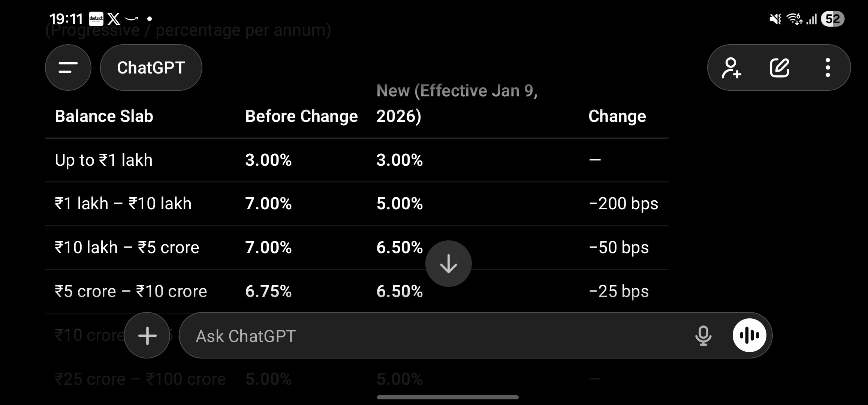The width and height of the screenshot is (868, 405).
Task: Select the Up to ₹1 lakh row label
Action: coord(104,160)
